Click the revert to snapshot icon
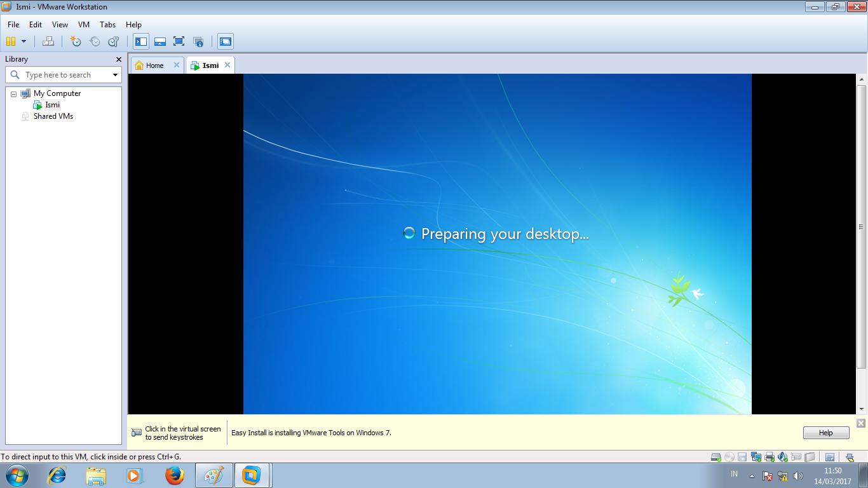The image size is (868, 488). [95, 41]
